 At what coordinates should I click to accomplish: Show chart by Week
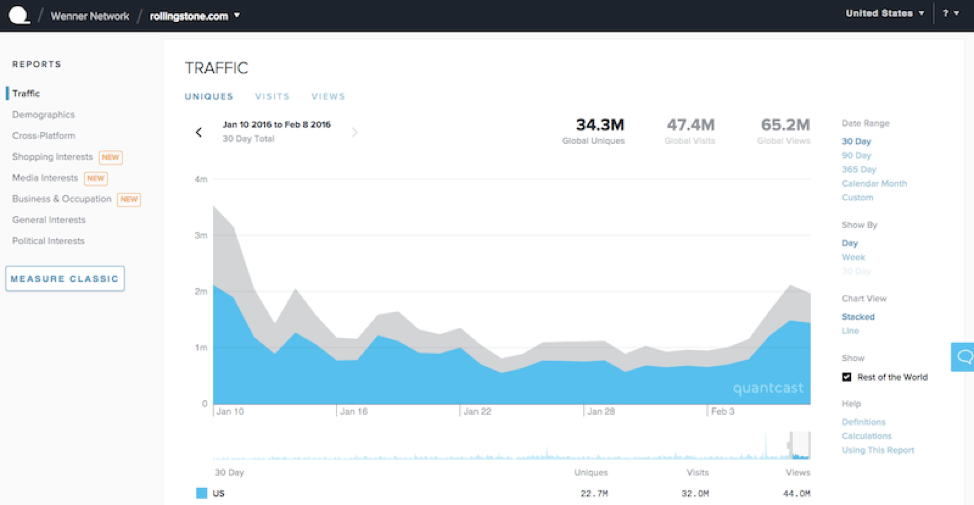point(853,257)
